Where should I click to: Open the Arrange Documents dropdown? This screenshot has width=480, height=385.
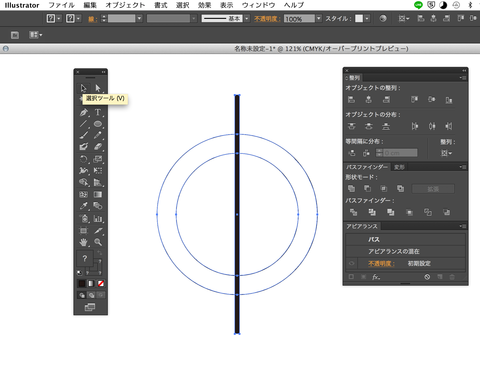(x=36, y=35)
